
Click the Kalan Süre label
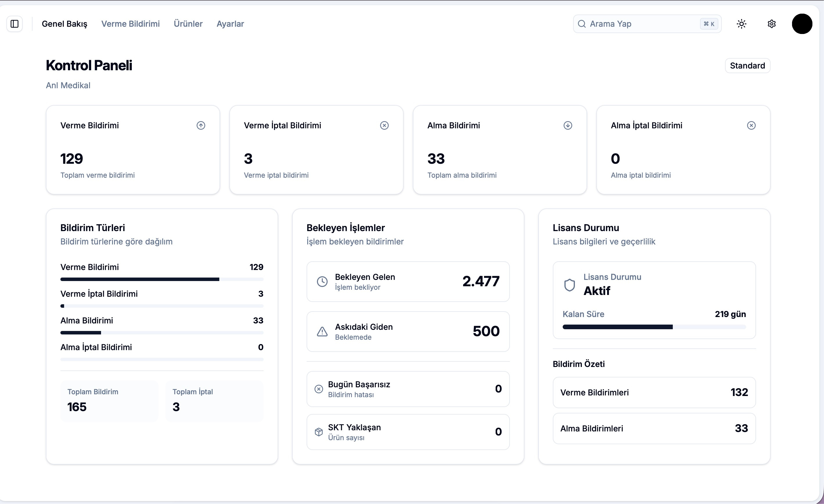[x=583, y=314]
